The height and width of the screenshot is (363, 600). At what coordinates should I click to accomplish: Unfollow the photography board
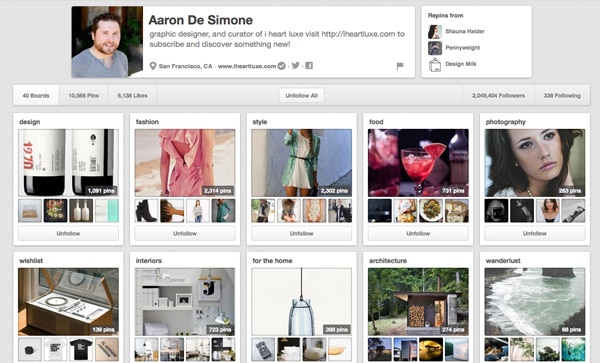click(535, 233)
